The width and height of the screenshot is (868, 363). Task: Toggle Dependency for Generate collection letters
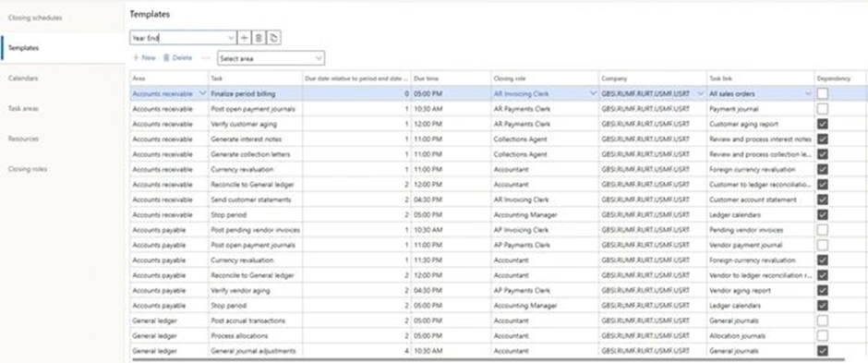(x=823, y=154)
